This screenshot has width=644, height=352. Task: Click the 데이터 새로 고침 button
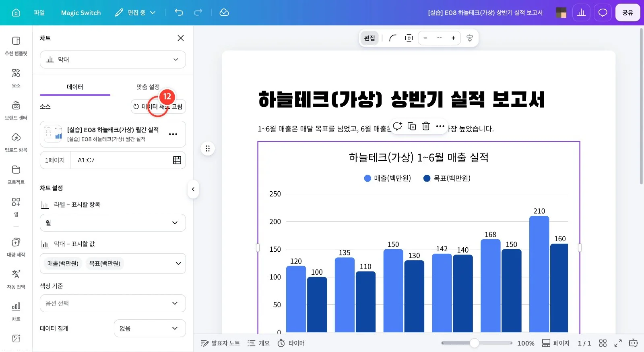point(158,106)
